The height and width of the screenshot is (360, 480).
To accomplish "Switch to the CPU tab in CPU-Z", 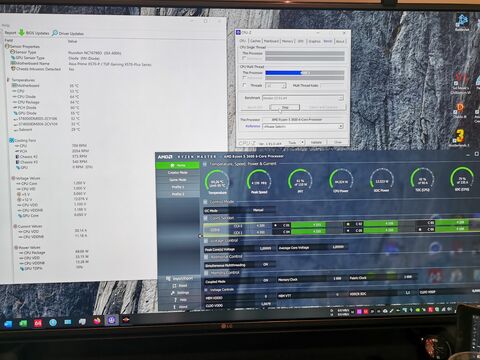I will (x=243, y=41).
